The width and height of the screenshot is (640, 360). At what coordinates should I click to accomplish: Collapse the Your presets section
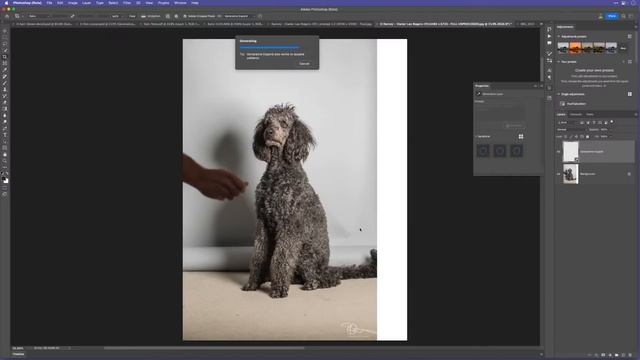[559, 62]
